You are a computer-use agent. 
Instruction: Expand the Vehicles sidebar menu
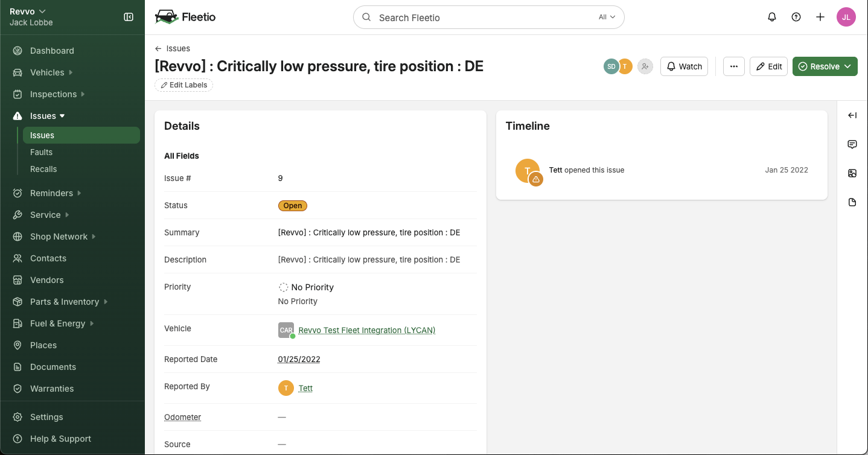click(x=47, y=72)
